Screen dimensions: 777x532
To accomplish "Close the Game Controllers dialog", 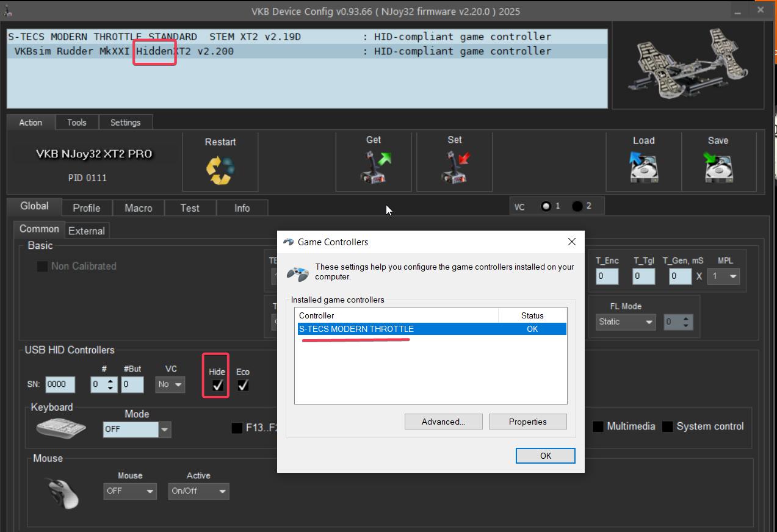I will click(572, 242).
